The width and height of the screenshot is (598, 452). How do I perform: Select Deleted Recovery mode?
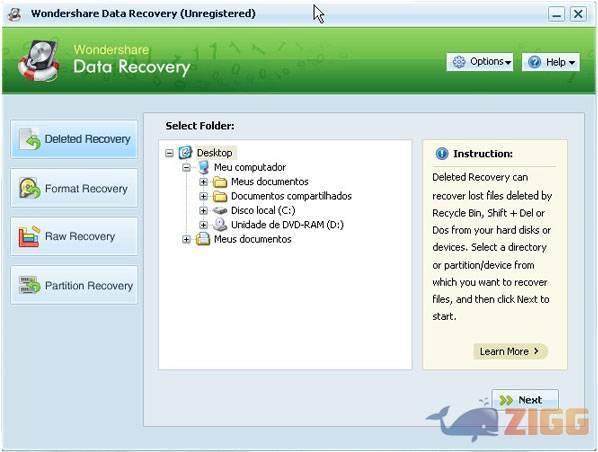74,139
